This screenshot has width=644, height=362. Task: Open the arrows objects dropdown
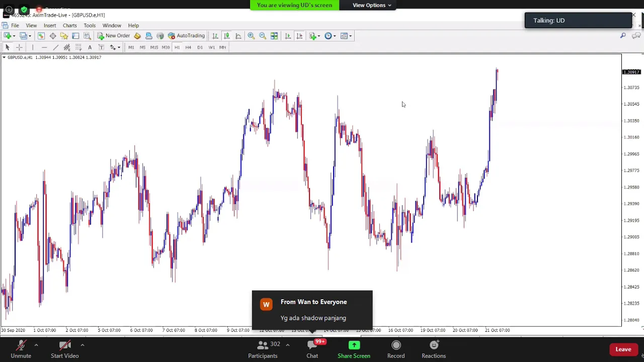click(x=115, y=47)
